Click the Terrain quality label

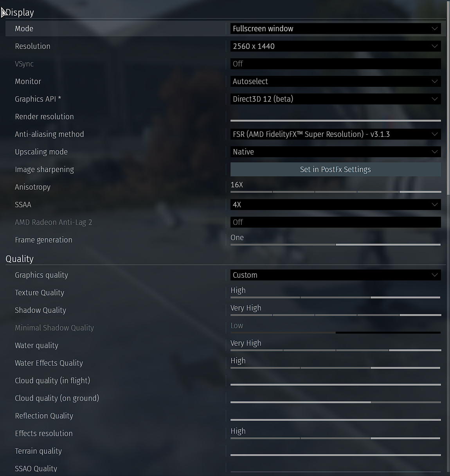(x=38, y=451)
